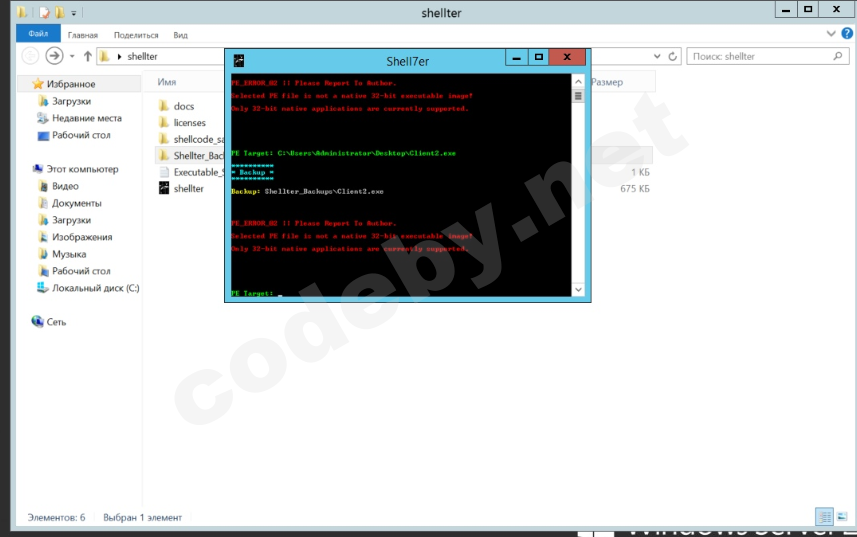Image resolution: width=857 pixels, height=537 pixels.
Task: Select the licenses folder
Action: (189, 122)
